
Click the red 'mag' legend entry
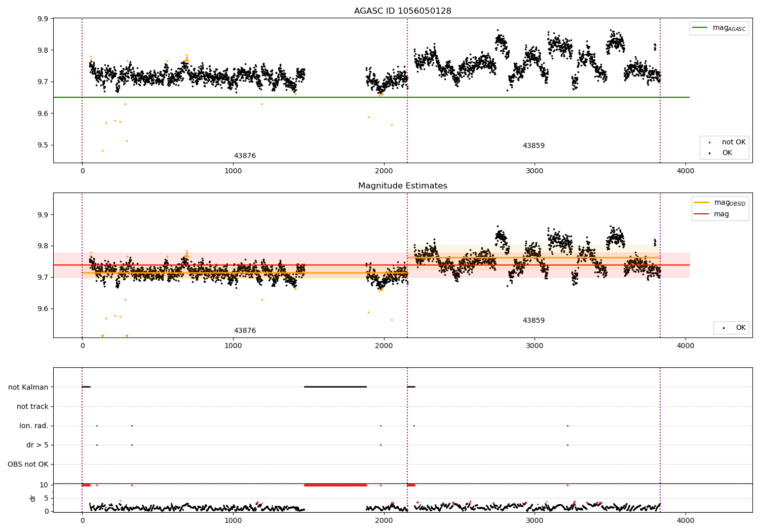click(x=711, y=214)
